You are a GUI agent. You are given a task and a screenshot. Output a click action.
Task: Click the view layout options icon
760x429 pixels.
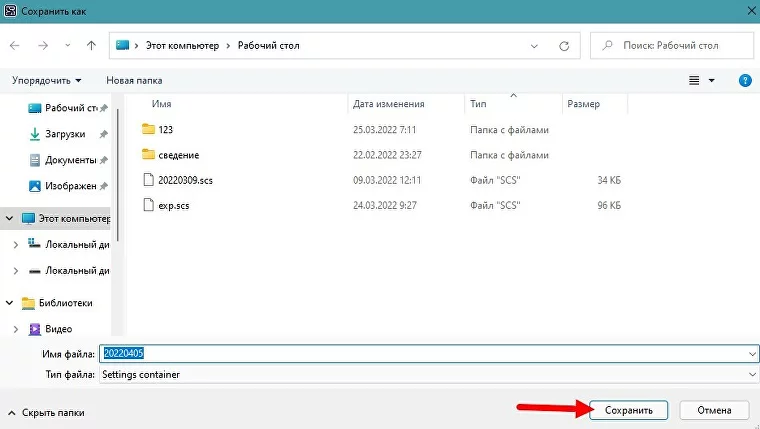[x=694, y=80]
